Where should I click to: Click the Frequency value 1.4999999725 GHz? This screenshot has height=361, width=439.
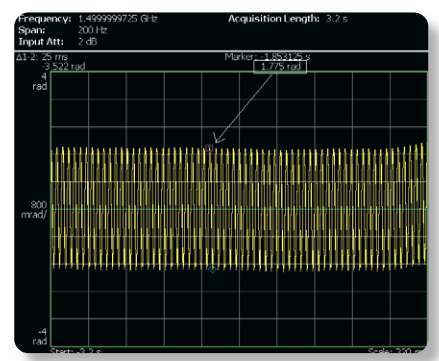pyautogui.click(x=118, y=19)
